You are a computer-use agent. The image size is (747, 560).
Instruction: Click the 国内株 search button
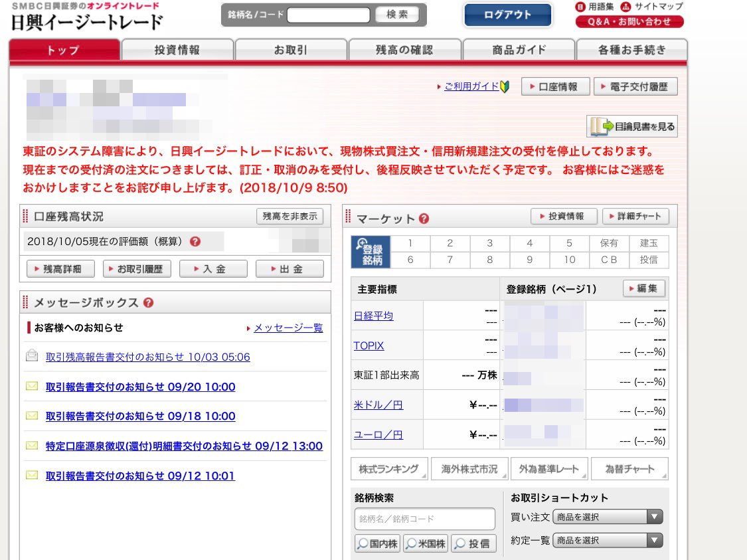(378, 544)
